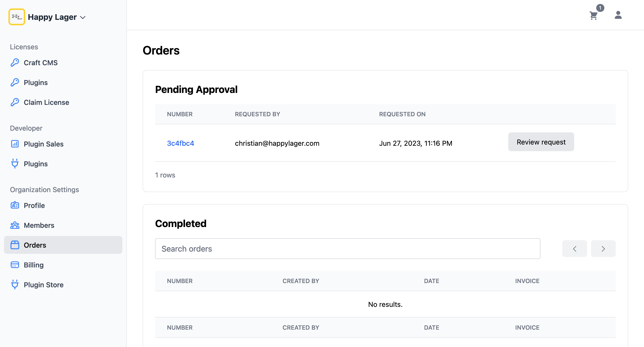Click key icon next to Licenses Plugins
Viewport: 644px width, 347px height.
(15, 82)
